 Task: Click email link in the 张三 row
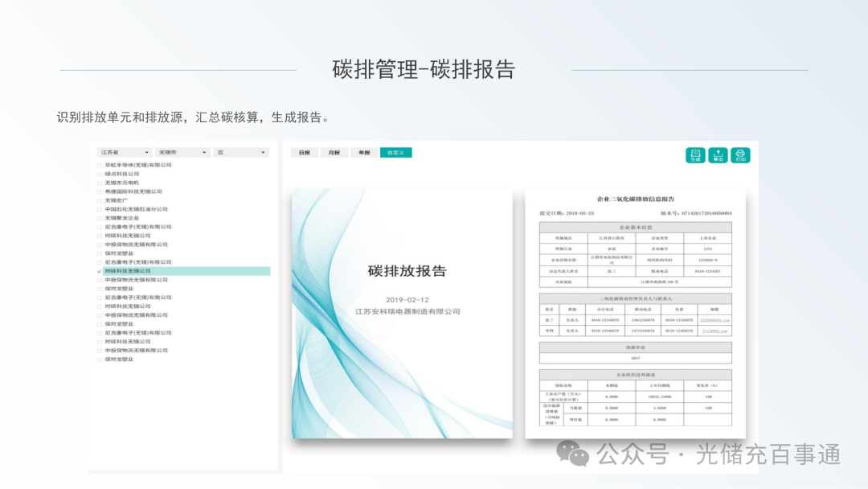point(714,320)
